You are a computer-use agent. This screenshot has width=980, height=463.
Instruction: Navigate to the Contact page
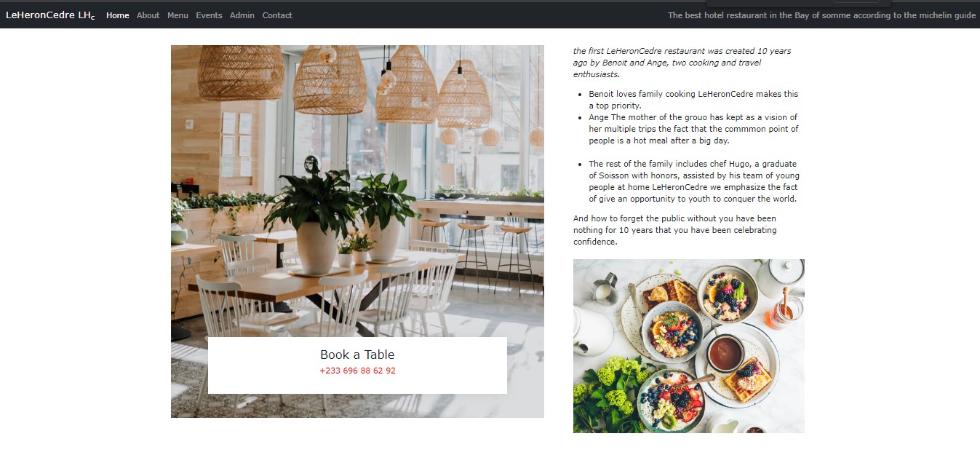click(277, 15)
